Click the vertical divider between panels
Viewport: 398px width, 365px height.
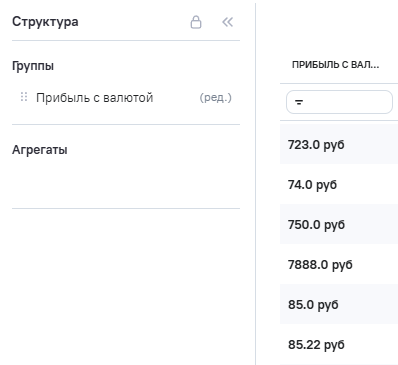(x=256, y=183)
